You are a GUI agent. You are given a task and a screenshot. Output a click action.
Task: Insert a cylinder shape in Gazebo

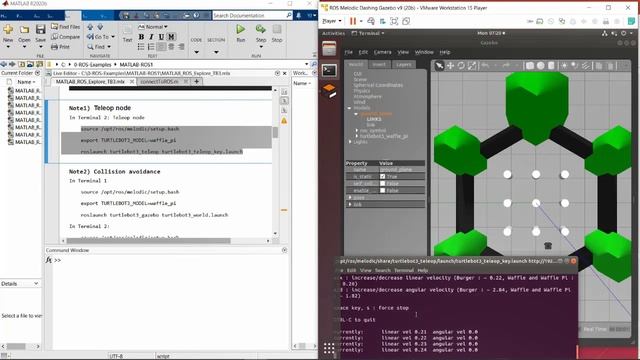click(551, 65)
